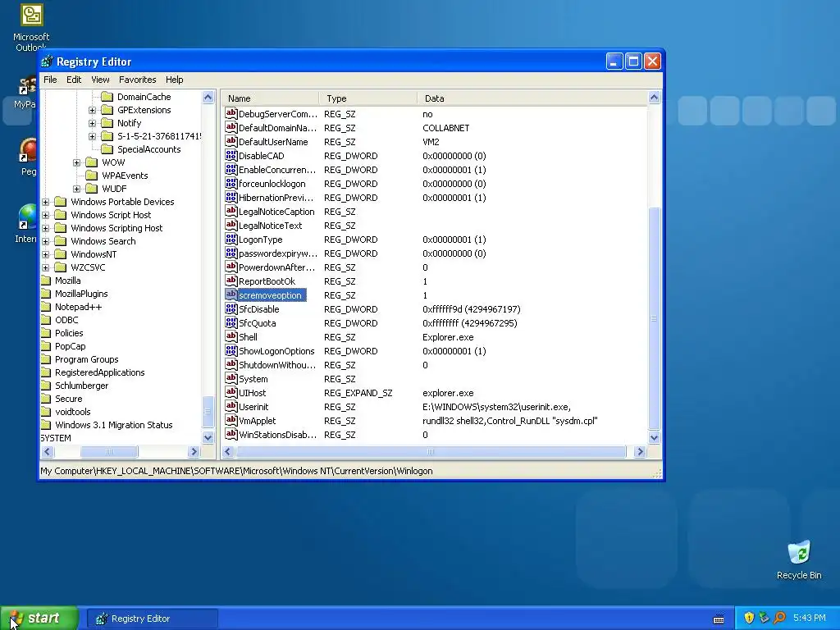Expand the WOW tree node
840x630 pixels.
76,162
